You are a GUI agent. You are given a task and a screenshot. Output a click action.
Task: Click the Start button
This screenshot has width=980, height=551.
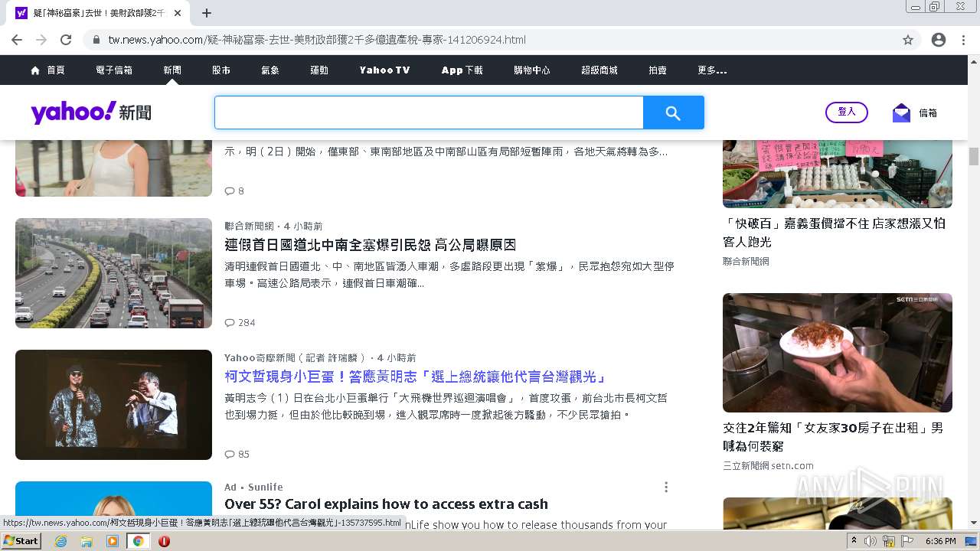pyautogui.click(x=21, y=541)
